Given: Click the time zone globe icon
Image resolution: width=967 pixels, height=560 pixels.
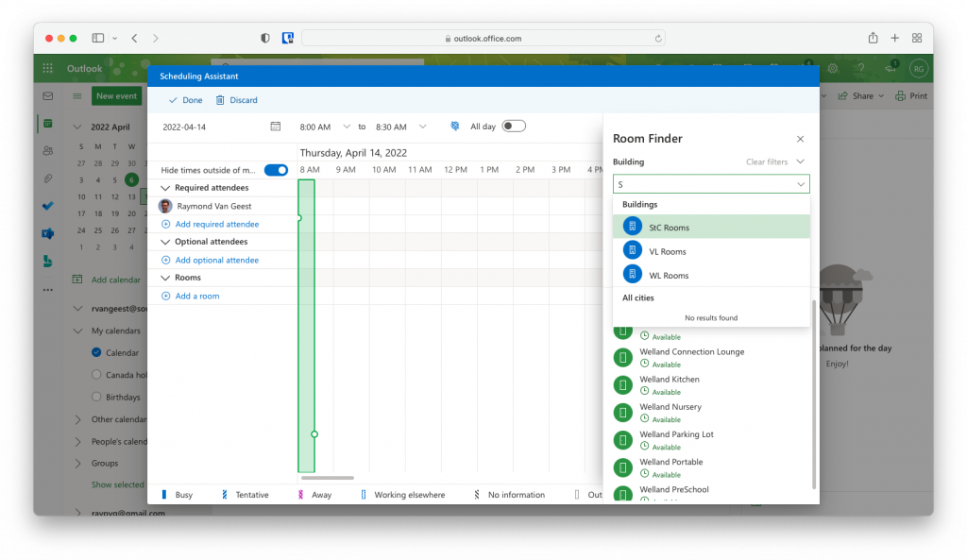Looking at the screenshot, I should coord(454,127).
